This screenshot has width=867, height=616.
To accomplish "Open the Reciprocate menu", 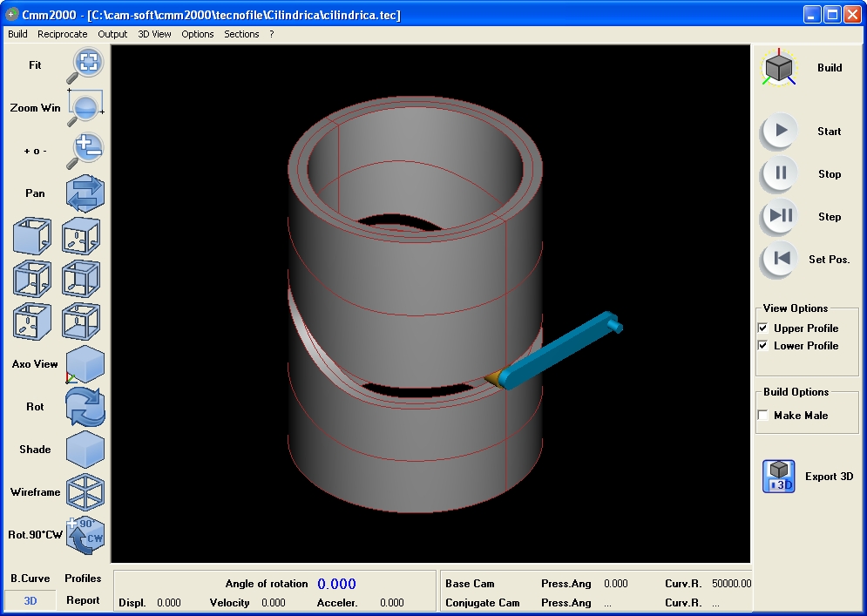I will [x=62, y=34].
